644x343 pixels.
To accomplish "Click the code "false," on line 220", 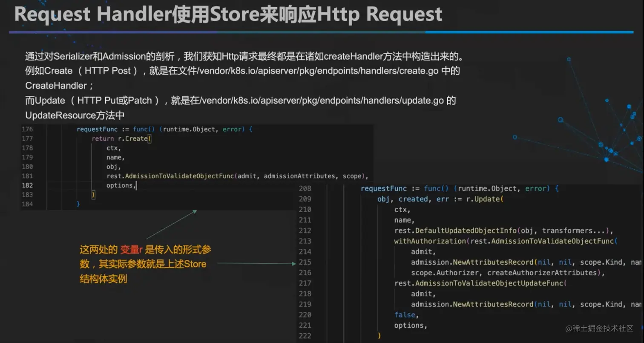I will pos(407,315).
